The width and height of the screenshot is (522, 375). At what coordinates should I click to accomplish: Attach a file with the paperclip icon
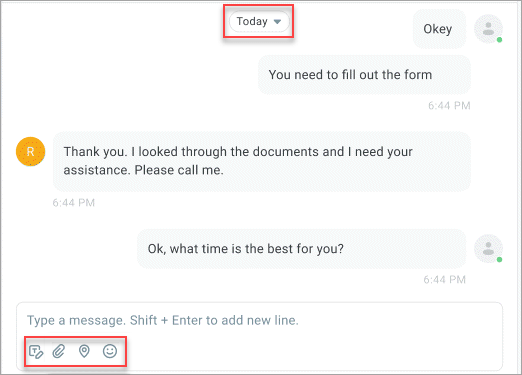pos(59,352)
